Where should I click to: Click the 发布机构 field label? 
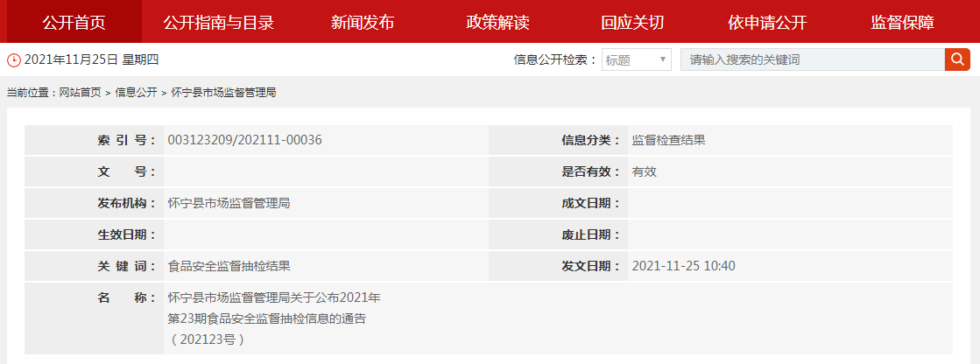(x=126, y=203)
